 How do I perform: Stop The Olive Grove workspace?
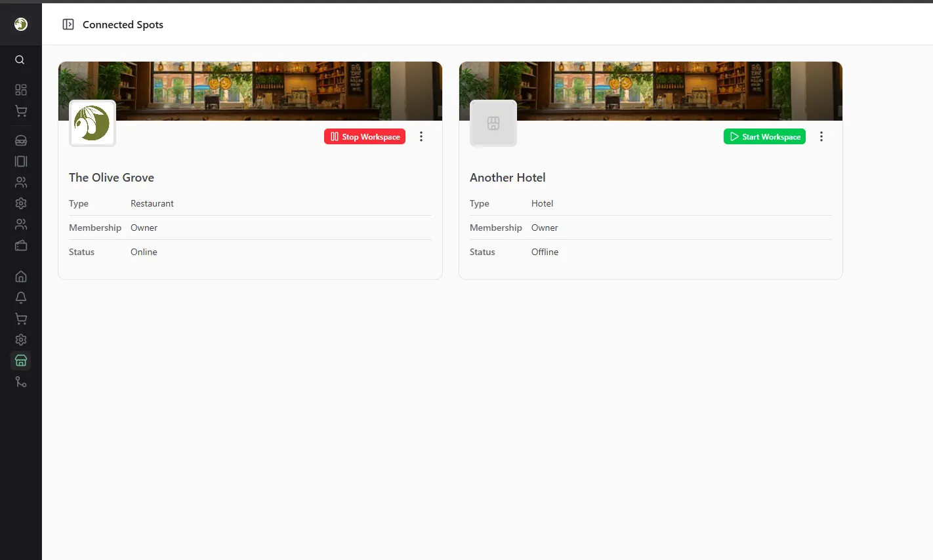pyautogui.click(x=365, y=136)
